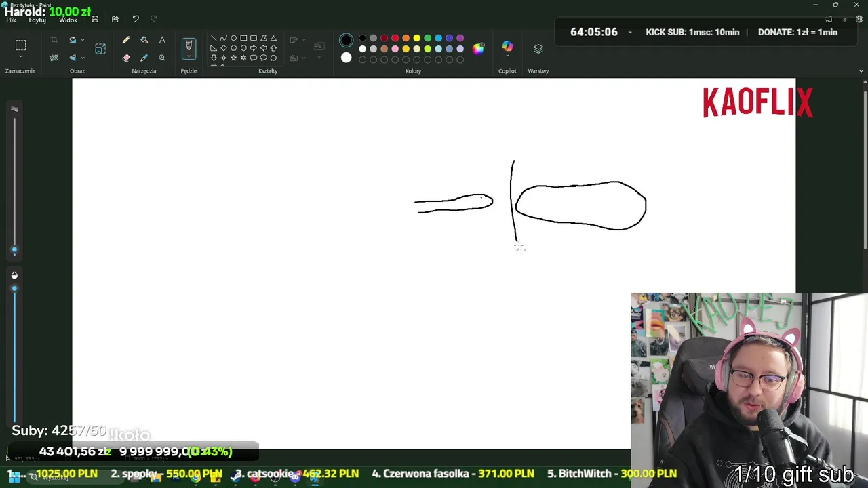The height and width of the screenshot is (488, 868).
Task: Undo the last stroke
Action: coord(136,19)
